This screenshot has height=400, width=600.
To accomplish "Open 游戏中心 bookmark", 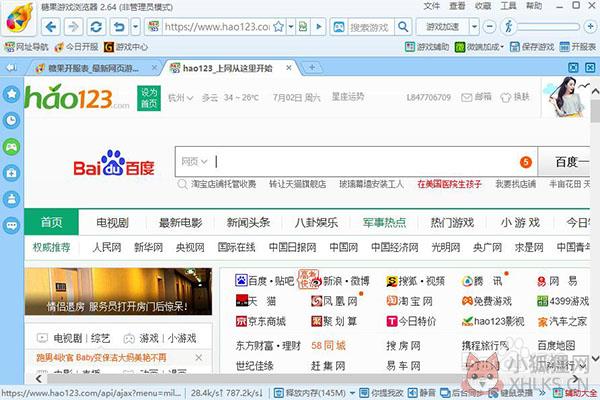I will point(126,47).
